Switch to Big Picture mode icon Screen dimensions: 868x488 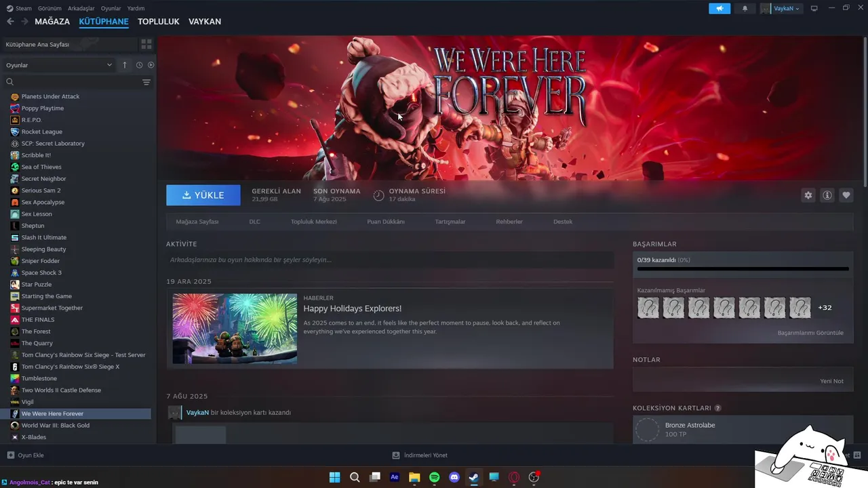point(814,8)
